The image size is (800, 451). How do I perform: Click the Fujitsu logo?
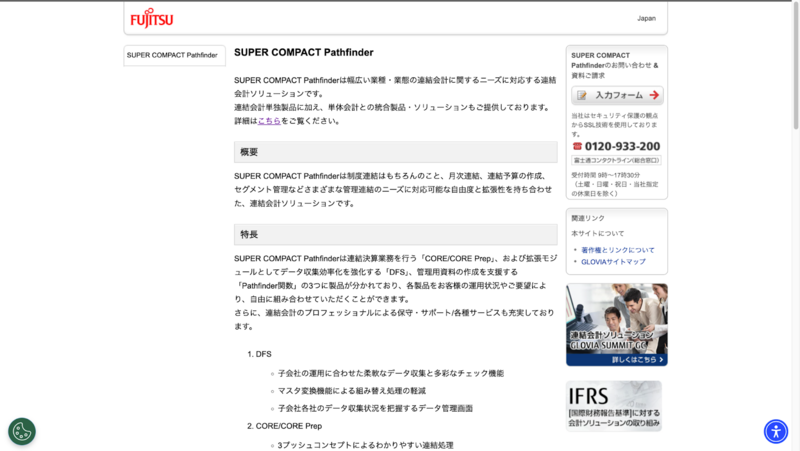[x=151, y=18]
